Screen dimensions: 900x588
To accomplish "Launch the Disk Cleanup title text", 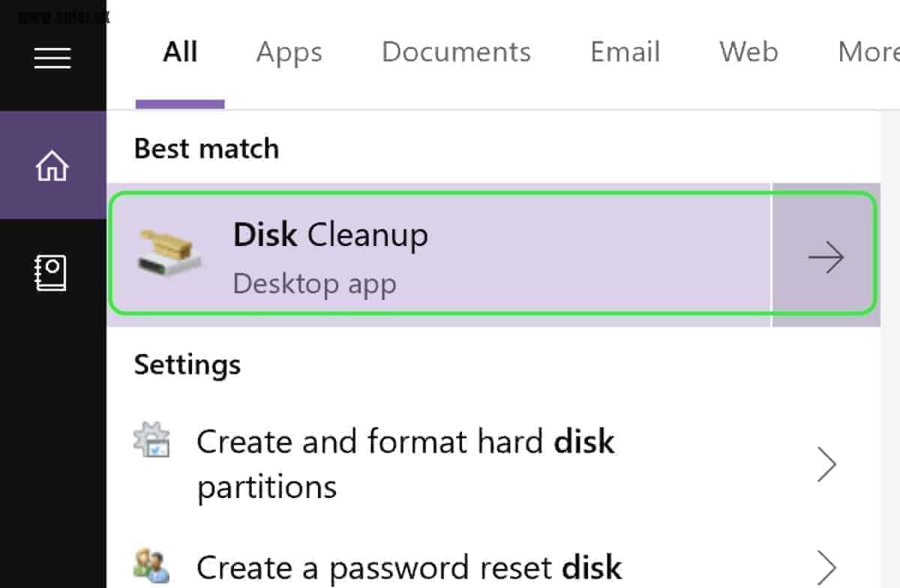I will click(331, 235).
